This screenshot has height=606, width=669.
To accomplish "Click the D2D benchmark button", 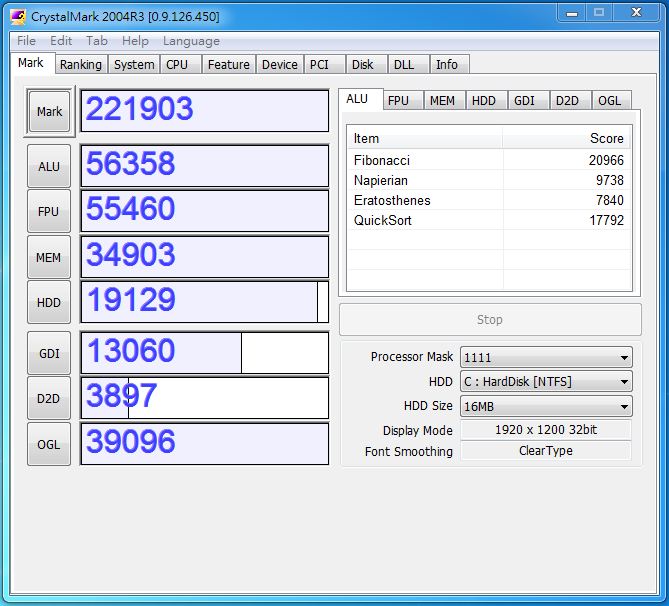I will tap(49, 398).
